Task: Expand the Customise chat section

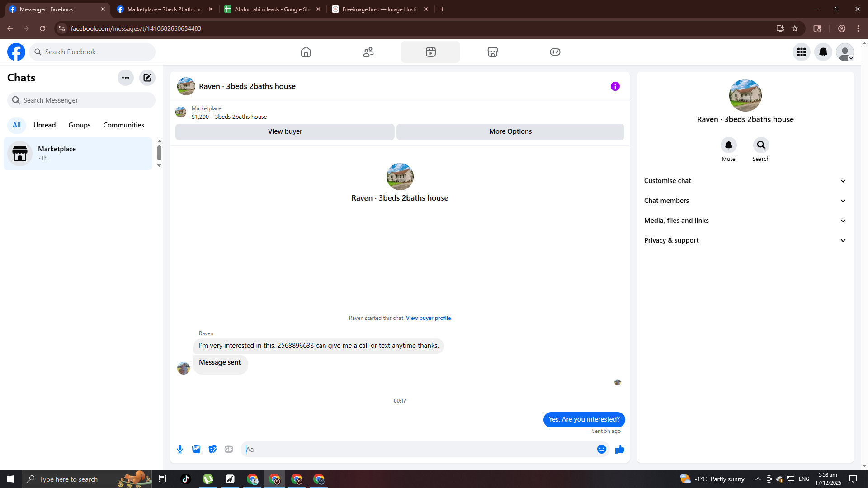Action: pyautogui.click(x=745, y=181)
